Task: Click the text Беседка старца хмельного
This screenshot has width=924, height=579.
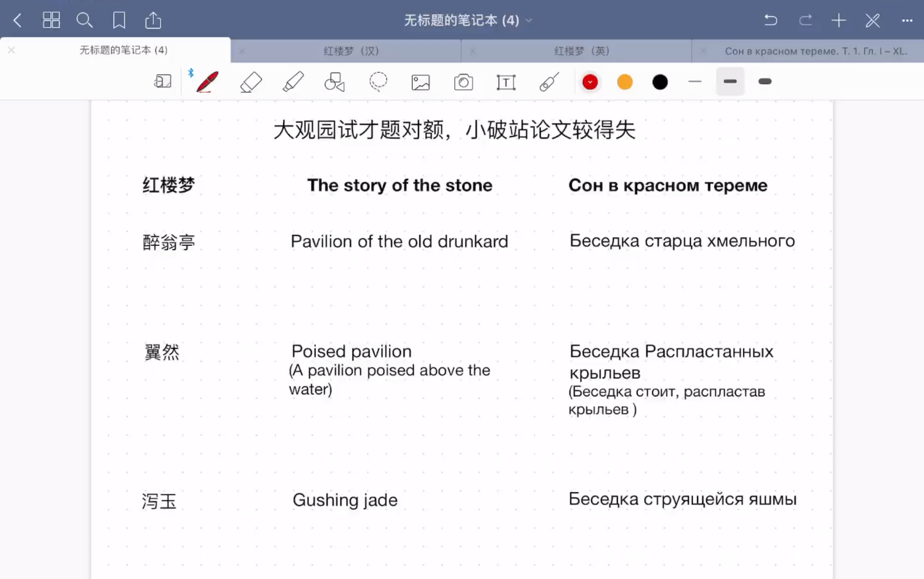Action: [x=682, y=241]
